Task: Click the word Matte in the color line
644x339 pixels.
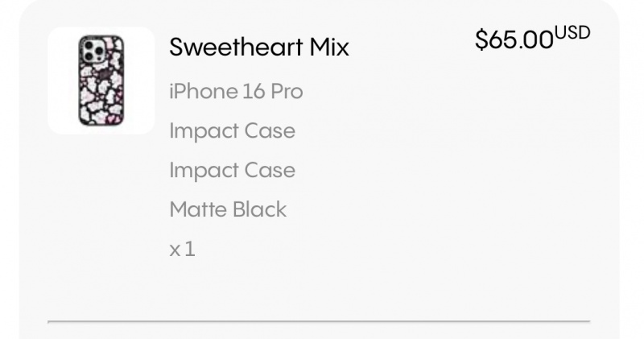Action: [199, 209]
